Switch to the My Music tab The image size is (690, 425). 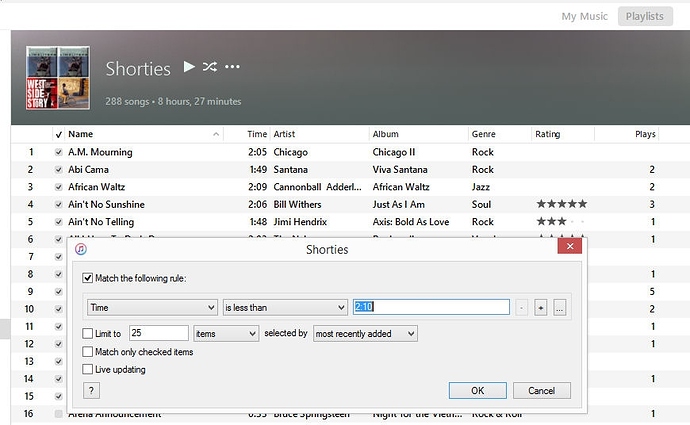tap(584, 16)
